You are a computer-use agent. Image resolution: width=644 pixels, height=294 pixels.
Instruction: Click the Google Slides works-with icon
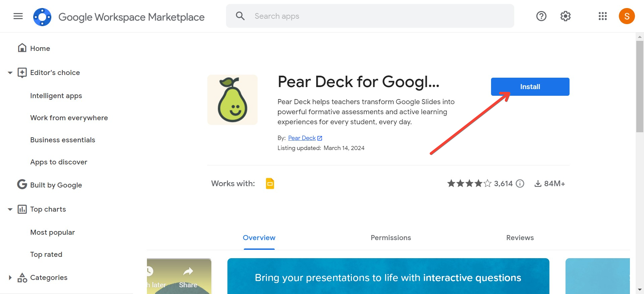[x=270, y=183]
